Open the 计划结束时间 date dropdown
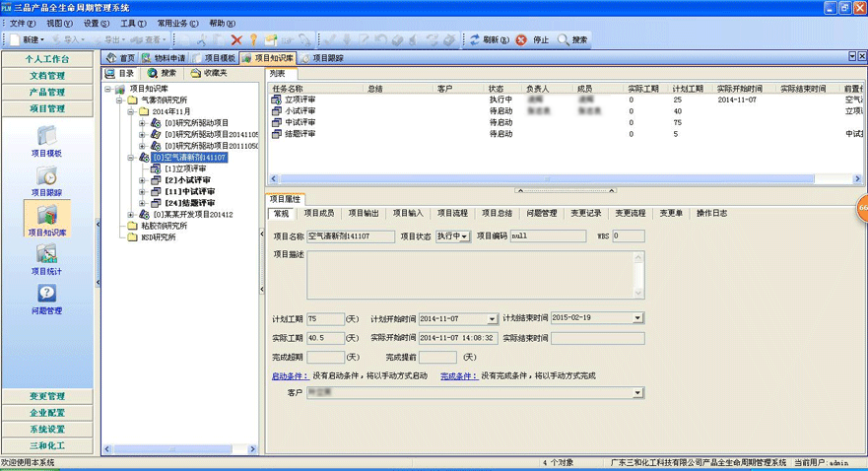This screenshot has width=868, height=471. pos(637,318)
